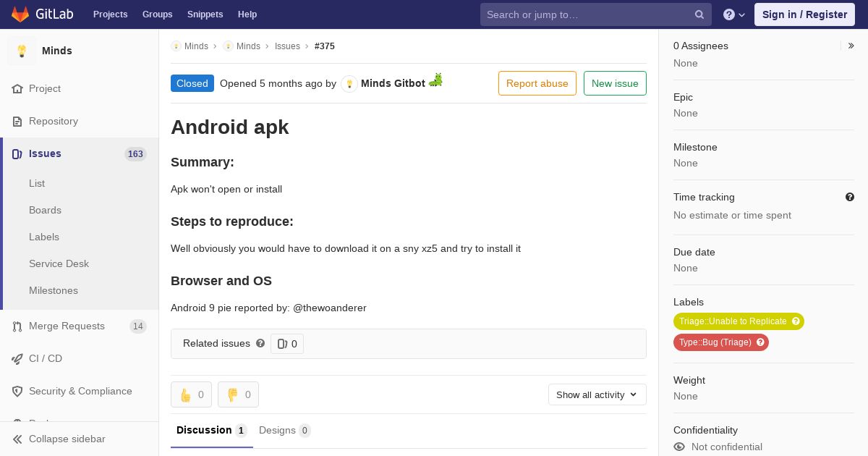Collapse the right sidebar with double arrow
This screenshot has width=868, height=456.
851,46
